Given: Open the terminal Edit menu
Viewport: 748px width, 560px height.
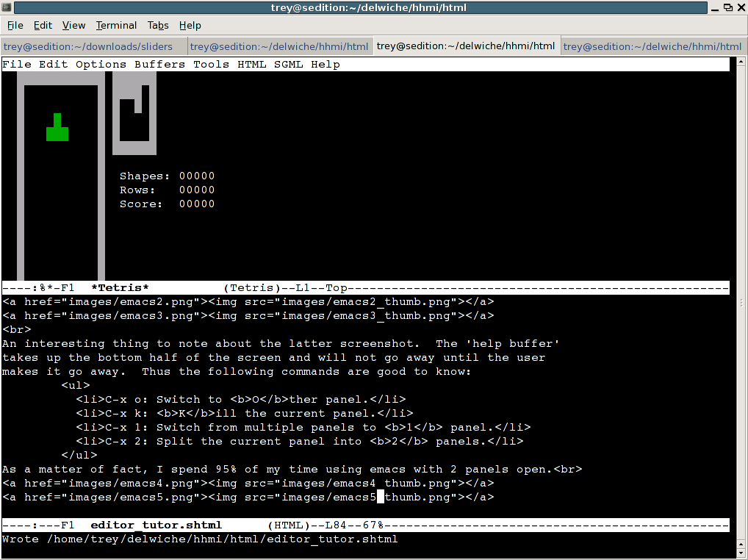Looking at the screenshot, I should coord(43,25).
